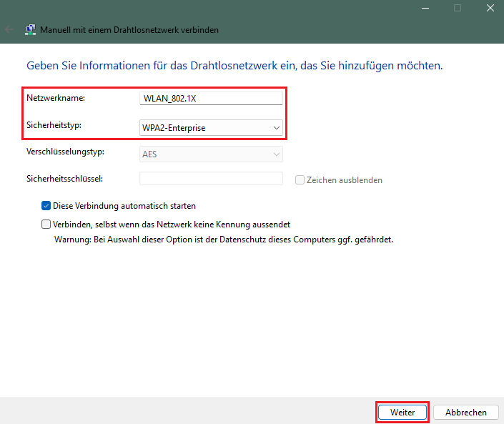Close the wizard window
The height and width of the screenshot is (424, 504).
490,8
